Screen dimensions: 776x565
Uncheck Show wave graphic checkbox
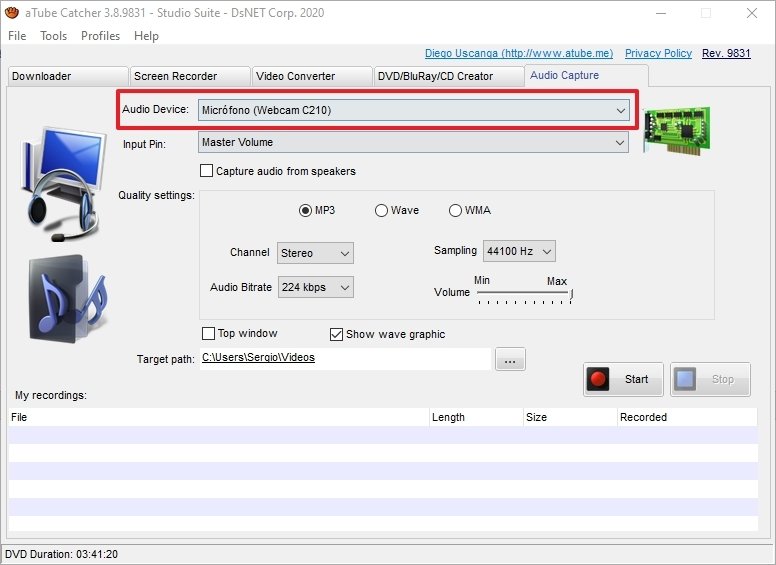(336, 334)
